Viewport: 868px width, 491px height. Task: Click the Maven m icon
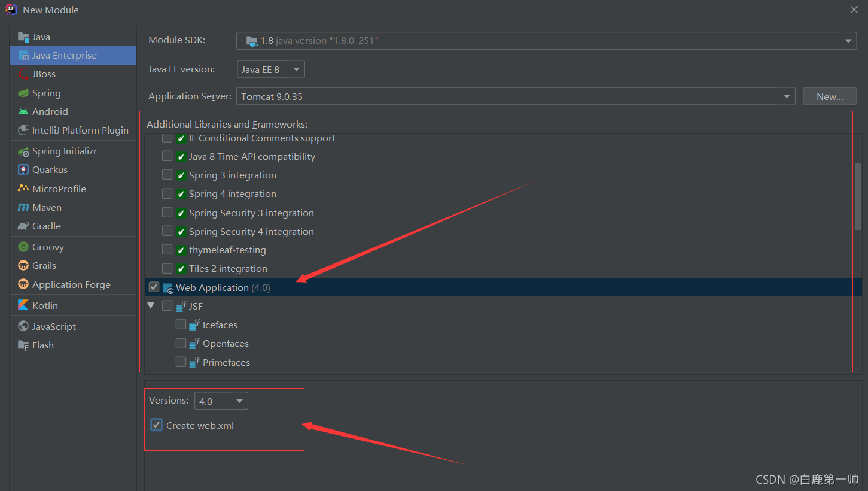click(23, 207)
